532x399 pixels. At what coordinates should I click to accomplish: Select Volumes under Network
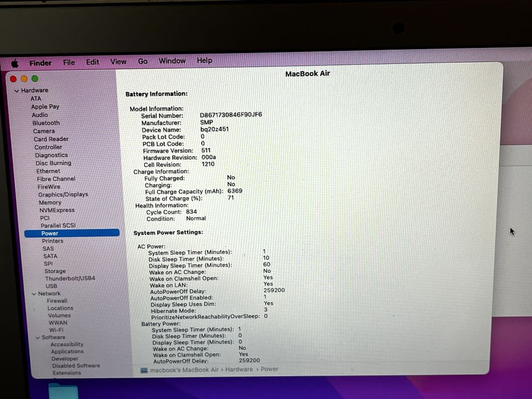[59, 316]
